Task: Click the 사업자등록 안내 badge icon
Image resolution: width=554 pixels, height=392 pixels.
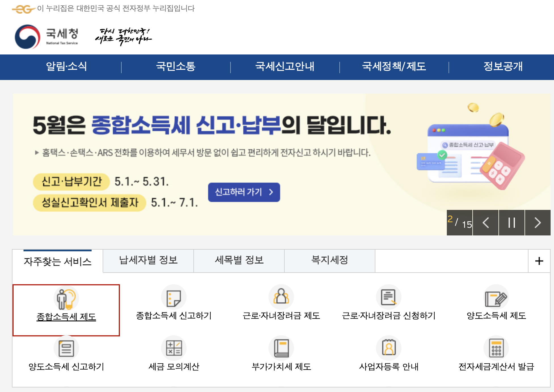Action: pyautogui.click(x=388, y=348)
